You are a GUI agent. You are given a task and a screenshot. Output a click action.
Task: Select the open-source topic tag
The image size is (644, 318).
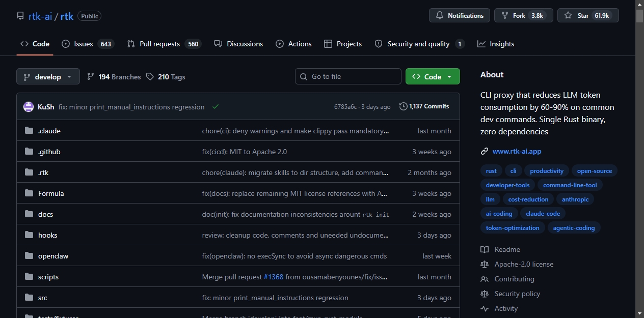tap(594, 171)
